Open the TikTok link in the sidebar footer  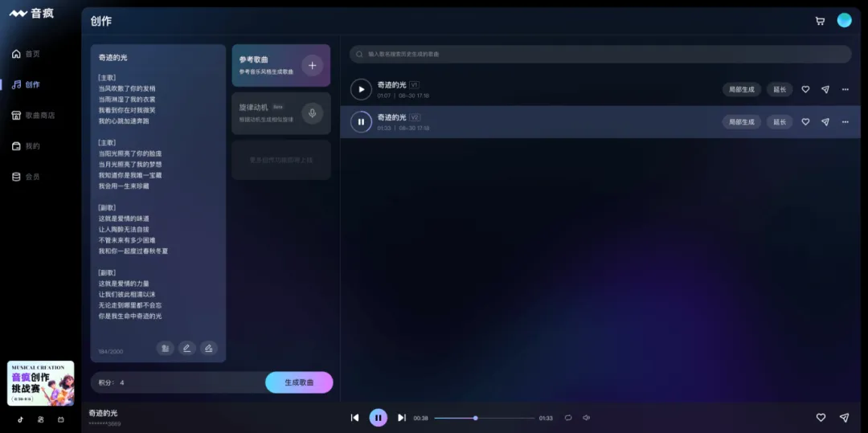(21, 419)
